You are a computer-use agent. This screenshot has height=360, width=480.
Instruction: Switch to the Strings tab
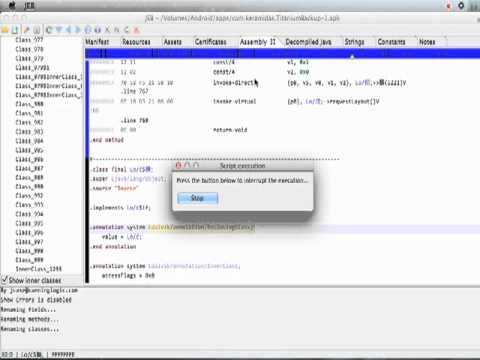354,42
